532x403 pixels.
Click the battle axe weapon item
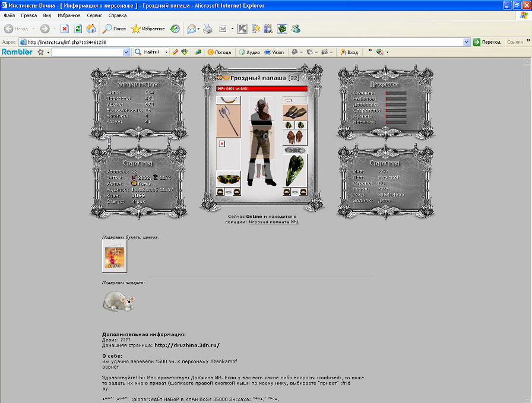pos(229,121)
